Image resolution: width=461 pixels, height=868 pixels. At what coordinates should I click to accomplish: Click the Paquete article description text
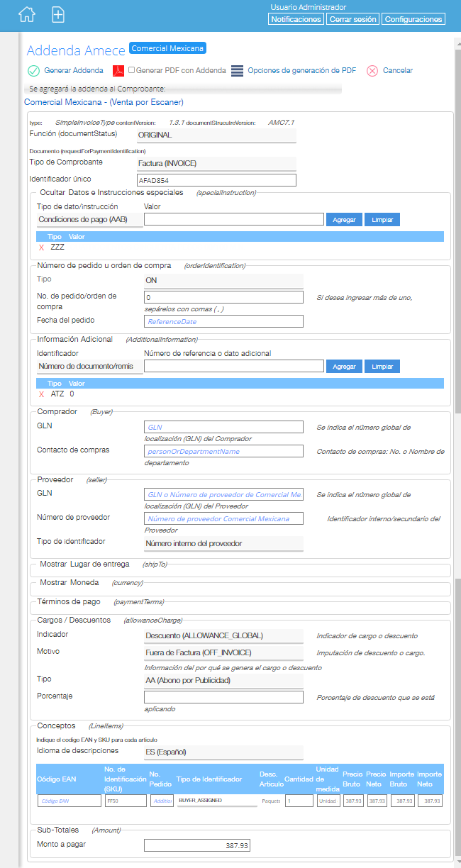click(x=272, y=800)
